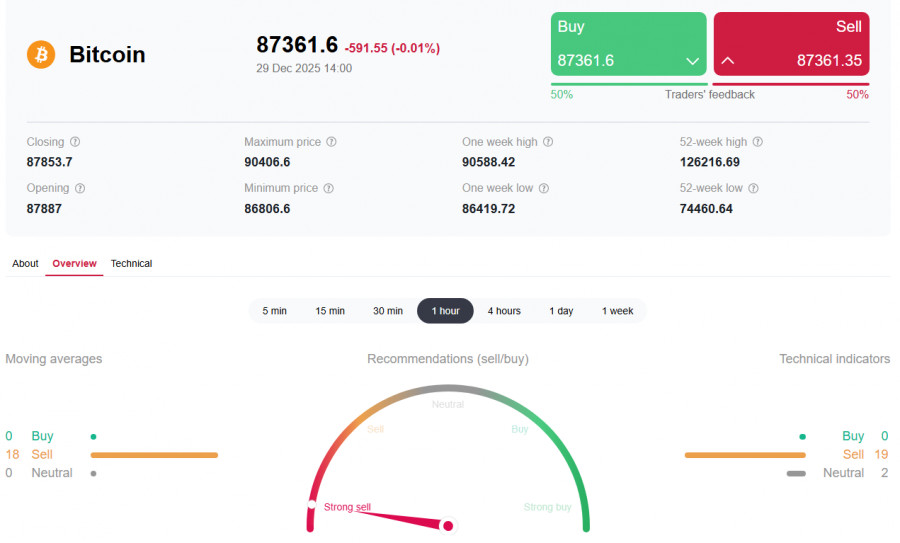
Task: Switch to the About tab
Action: 25,263
